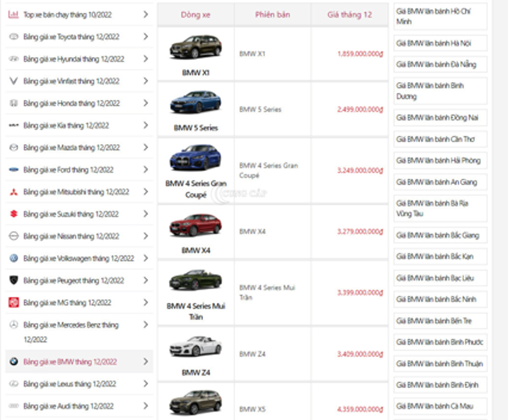The image size is (508, 420).
Task: Click the Volkswagen logo icon
Action: (13, 258)
